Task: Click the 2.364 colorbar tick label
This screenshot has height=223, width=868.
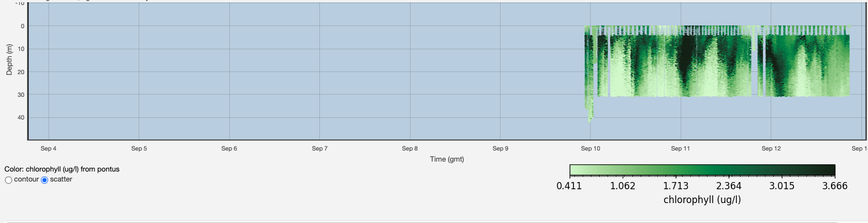Action: (729, 186)
